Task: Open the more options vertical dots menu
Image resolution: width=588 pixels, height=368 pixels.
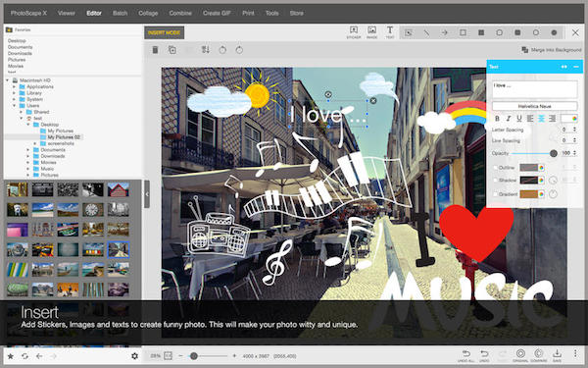Action: pos(575,353)
